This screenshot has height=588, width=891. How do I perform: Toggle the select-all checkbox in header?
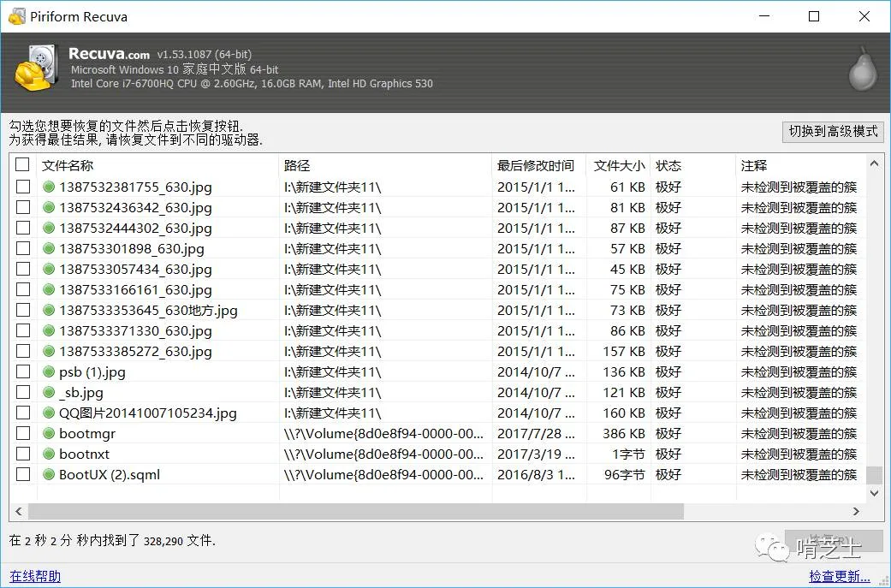click(22, 164)
